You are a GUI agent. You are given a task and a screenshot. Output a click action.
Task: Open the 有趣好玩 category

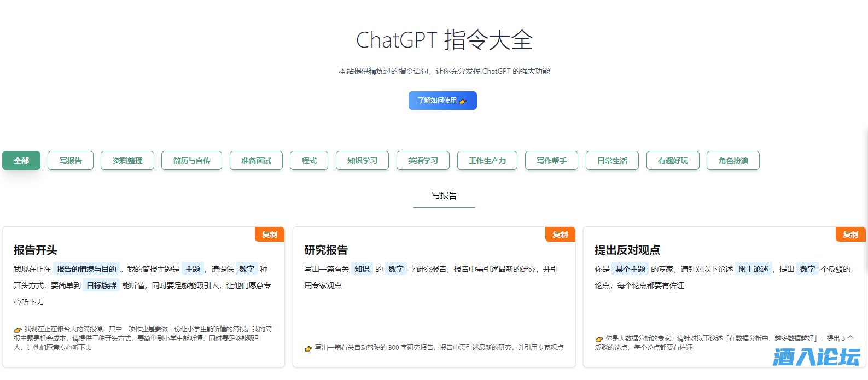(x=673, y=161)
